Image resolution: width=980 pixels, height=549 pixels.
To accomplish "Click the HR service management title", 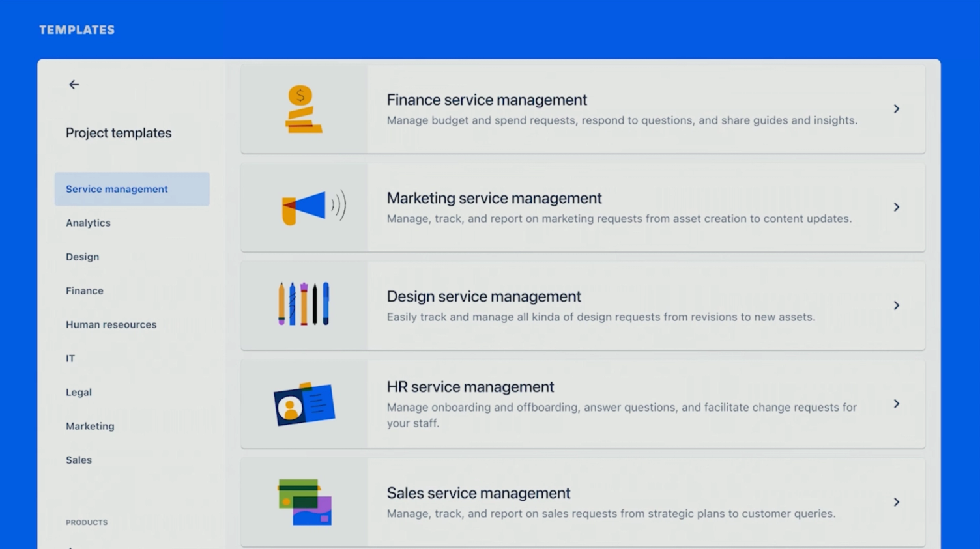I will [470, 387].
